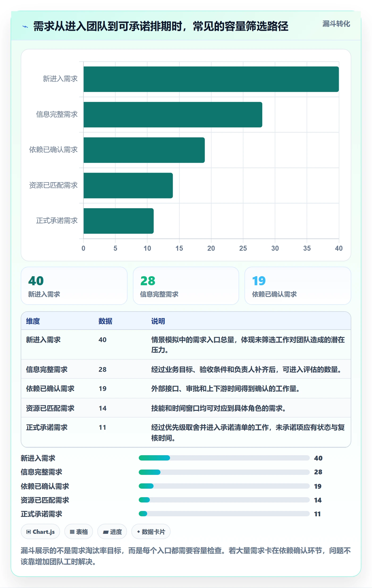
Task: Open the stat card showing 40
Action: (74, 286)
